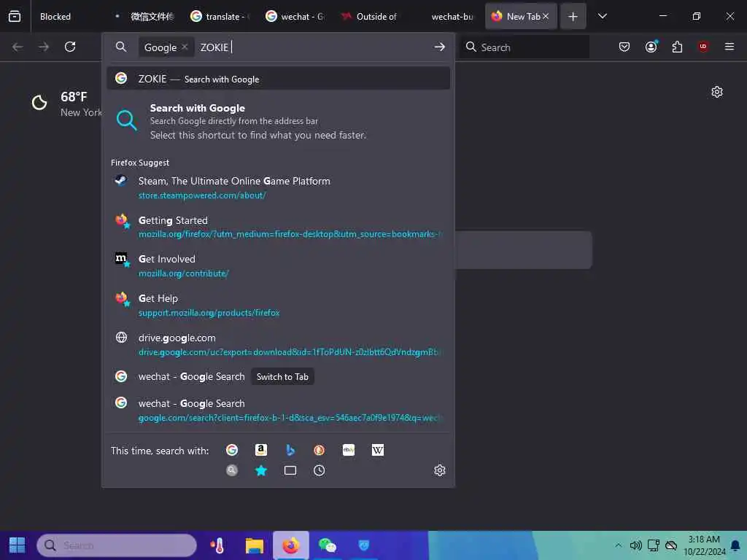Open Firefox View icon
The width and height of the screenshot is (747, 560).
[x=15, y=16]
